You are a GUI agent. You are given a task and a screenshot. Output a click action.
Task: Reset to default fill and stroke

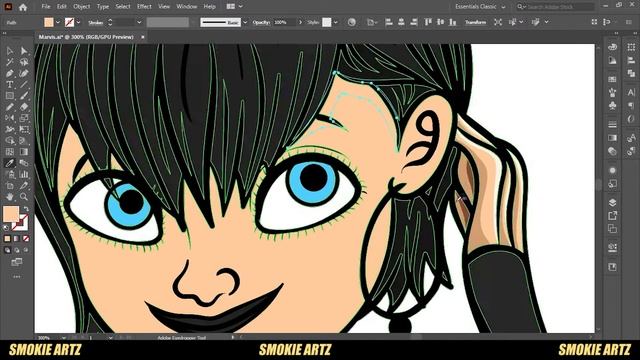pos(6,228)
